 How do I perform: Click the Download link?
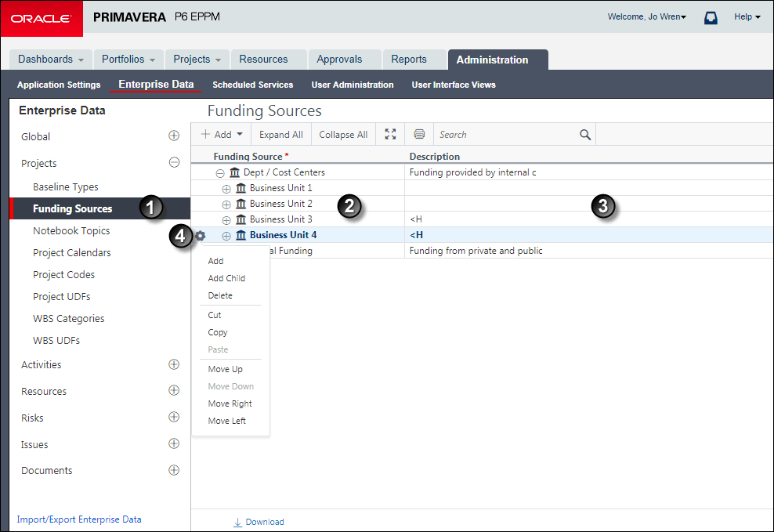point(265,522)
